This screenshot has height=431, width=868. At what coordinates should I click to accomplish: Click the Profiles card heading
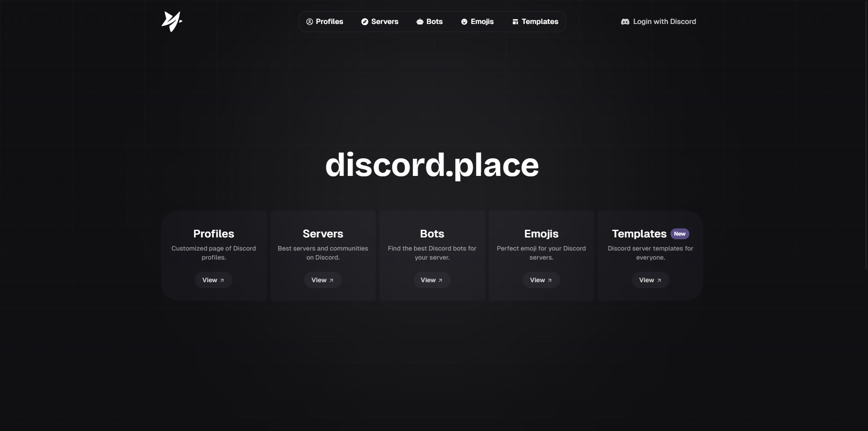[214, 234]
